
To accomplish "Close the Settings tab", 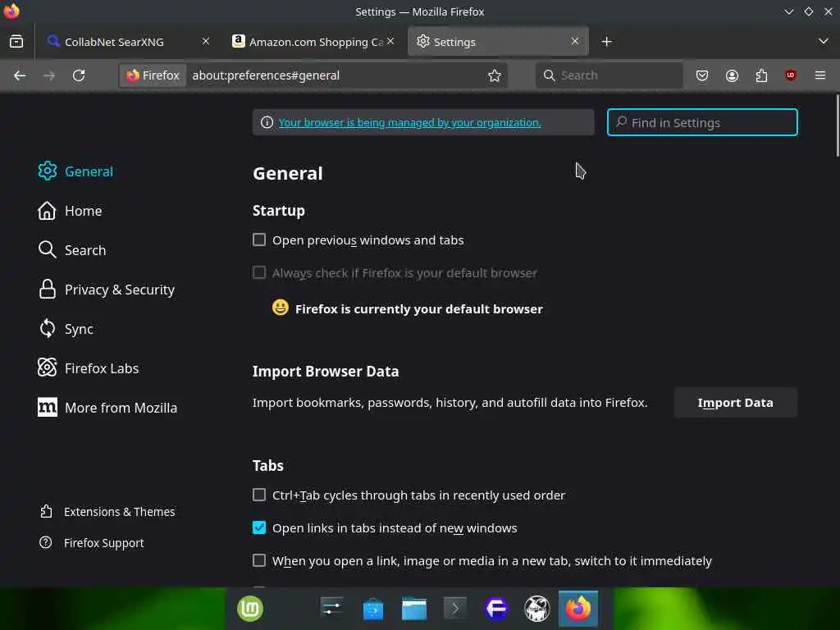I will click(575, 41).
